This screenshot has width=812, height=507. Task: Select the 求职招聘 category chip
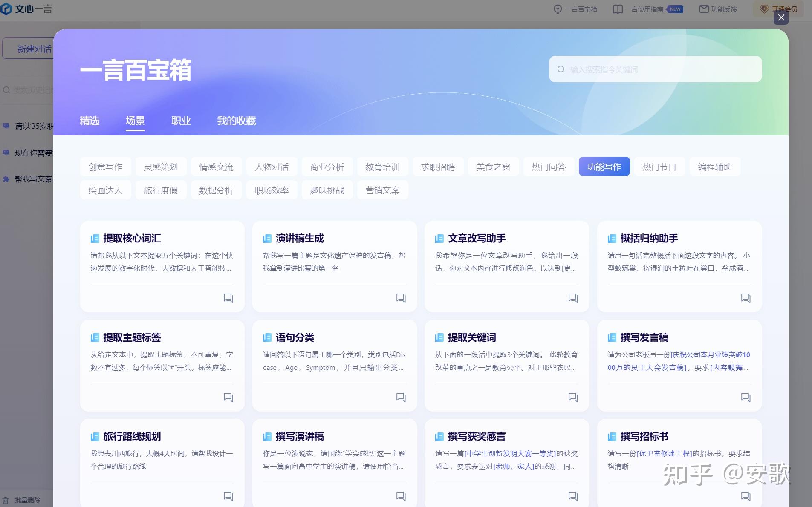[438, 167]
